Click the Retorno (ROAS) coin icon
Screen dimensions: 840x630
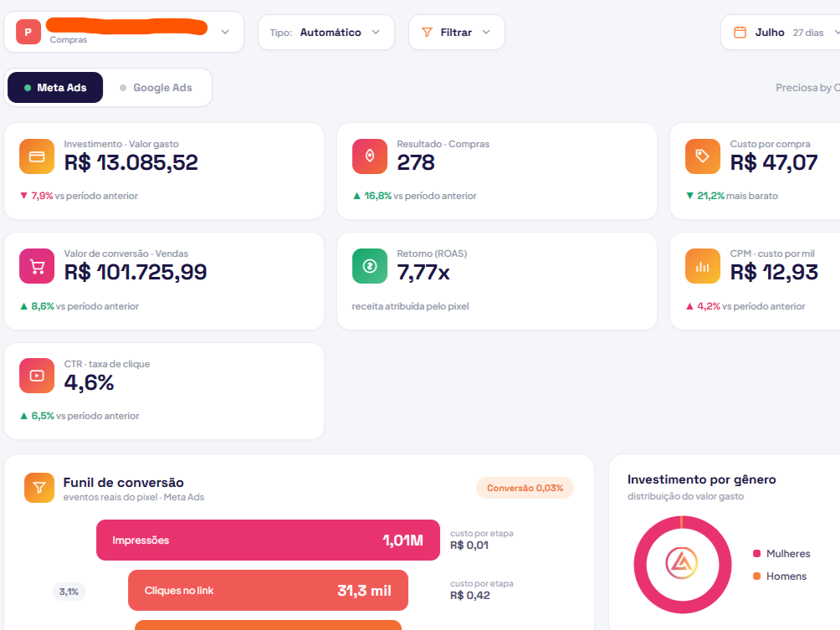point(370,266)
